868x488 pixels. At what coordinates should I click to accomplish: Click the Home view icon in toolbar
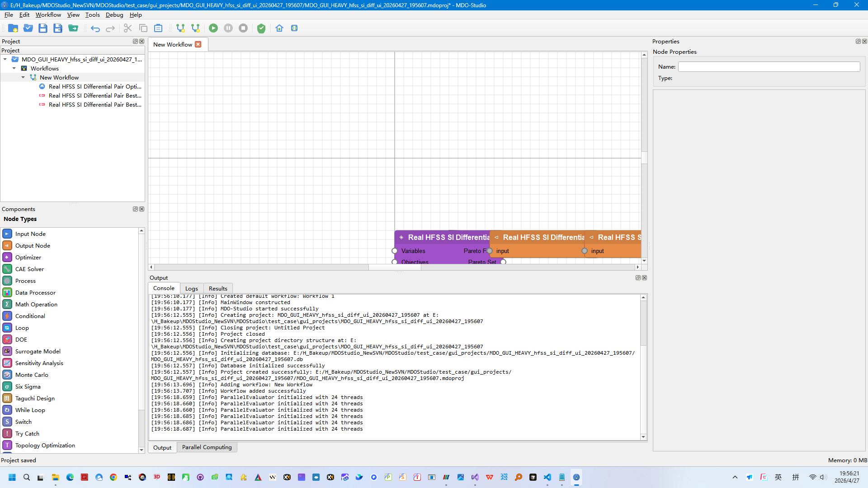coord(279,28)
